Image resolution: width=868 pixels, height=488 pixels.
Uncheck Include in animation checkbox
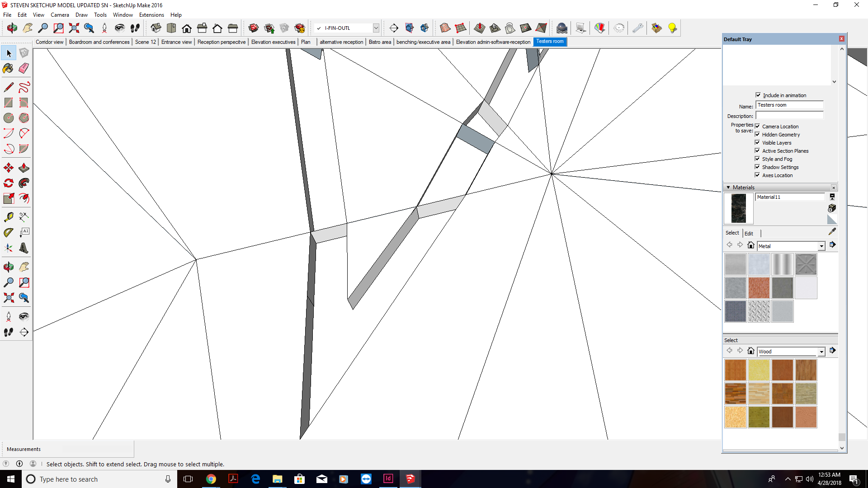[x=758, y=95]
